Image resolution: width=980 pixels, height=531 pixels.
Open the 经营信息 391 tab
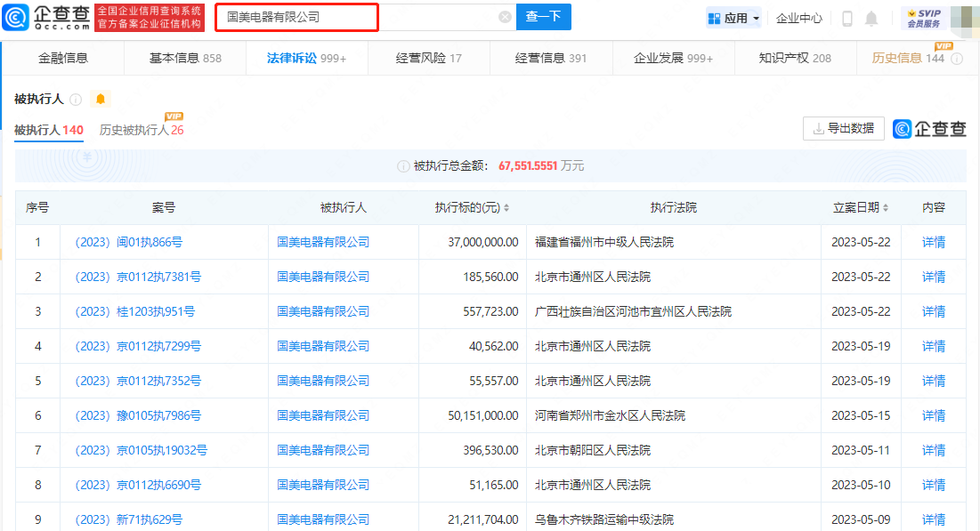[551, 58]
